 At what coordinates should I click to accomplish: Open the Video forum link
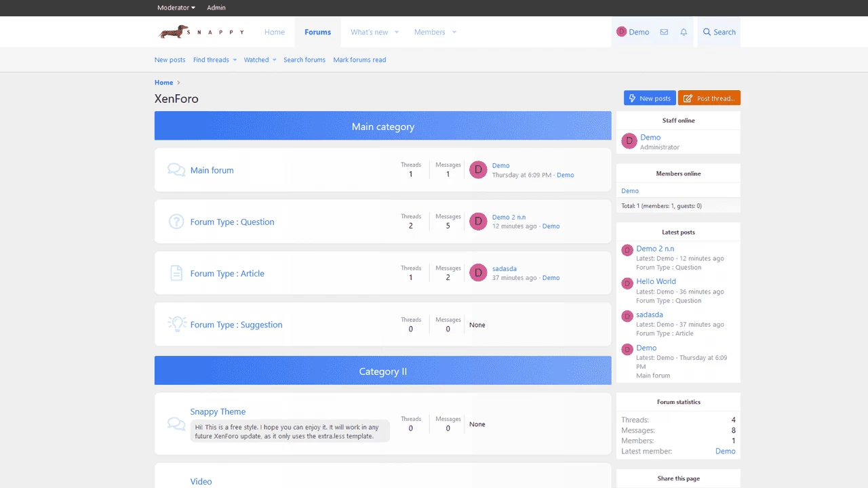[201, 481]
